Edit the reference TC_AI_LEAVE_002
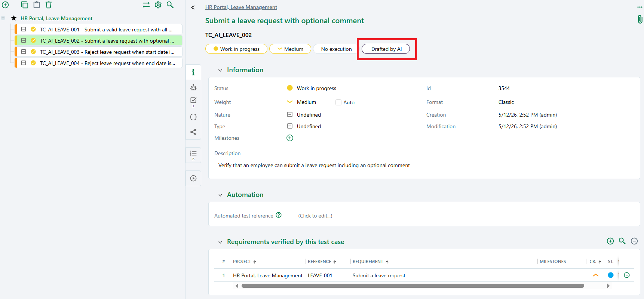644x299 pixels. tap(229, 35)
